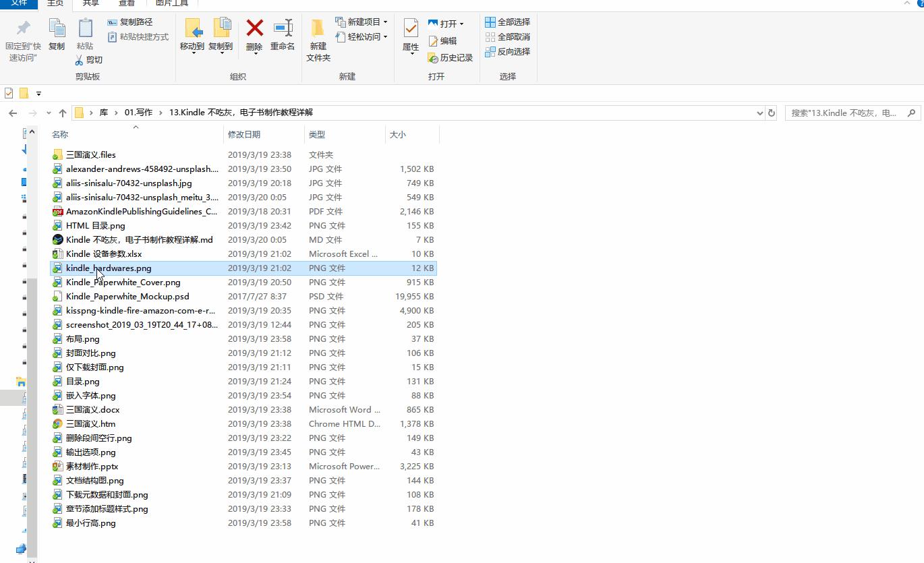Switch to the 共享 (Share) ribbon tab
Image resolution: width=924 pixels, height=563 pixels.
pos(90,3)
